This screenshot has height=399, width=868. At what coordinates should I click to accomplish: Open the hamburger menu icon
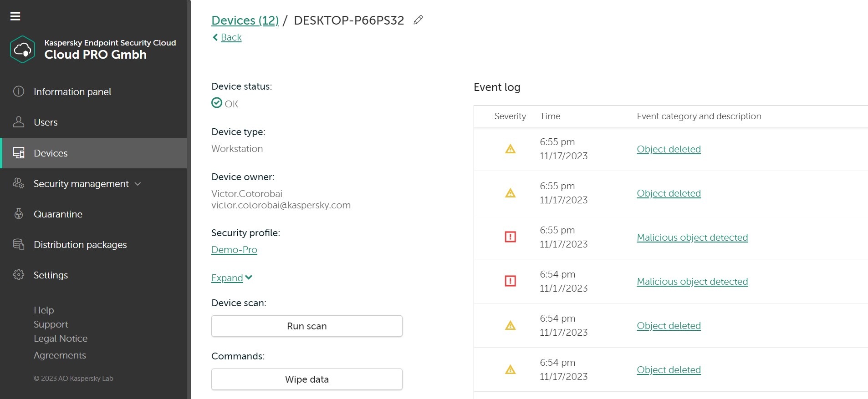pos(15,16)
